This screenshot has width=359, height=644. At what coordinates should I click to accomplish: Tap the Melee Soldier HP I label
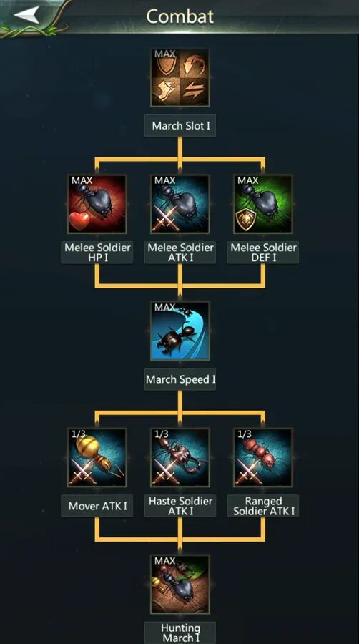(x=97, y=252)
